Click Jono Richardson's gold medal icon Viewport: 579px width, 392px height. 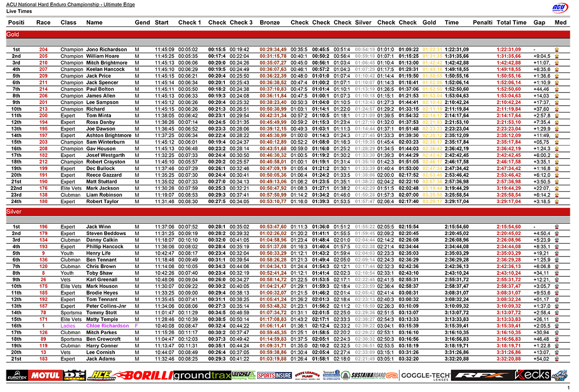557,50
